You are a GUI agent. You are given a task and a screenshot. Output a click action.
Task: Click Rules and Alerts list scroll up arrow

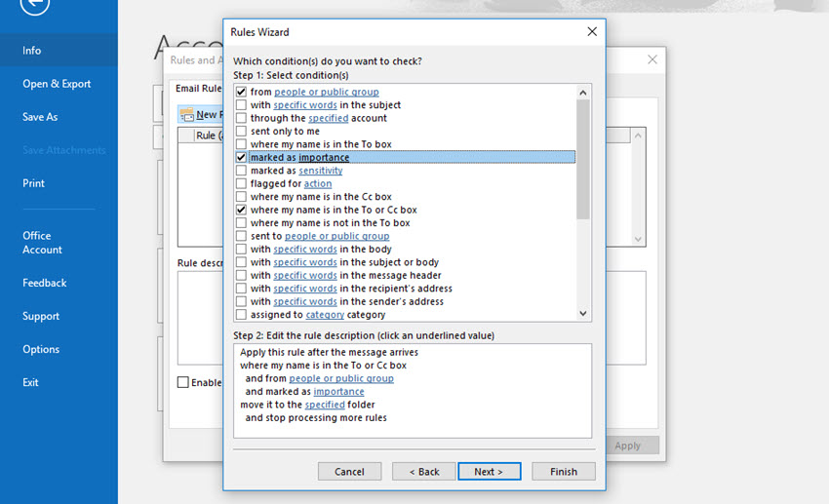638,136
